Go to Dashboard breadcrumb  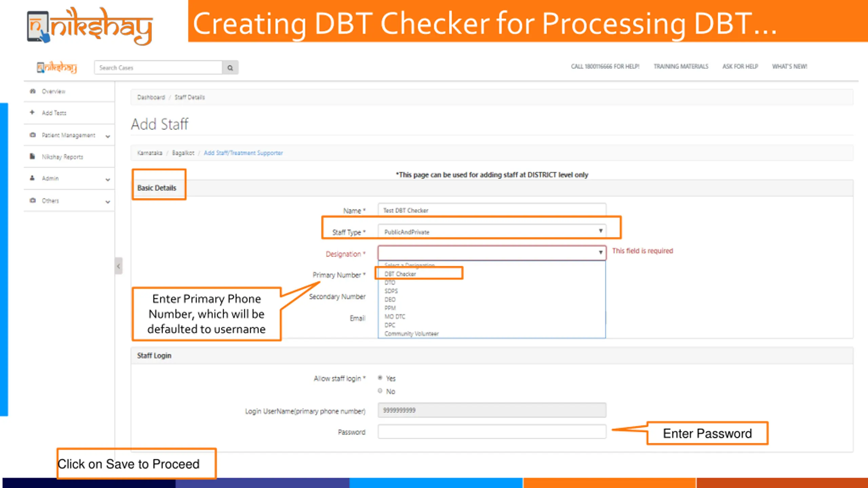click(151, 97)
